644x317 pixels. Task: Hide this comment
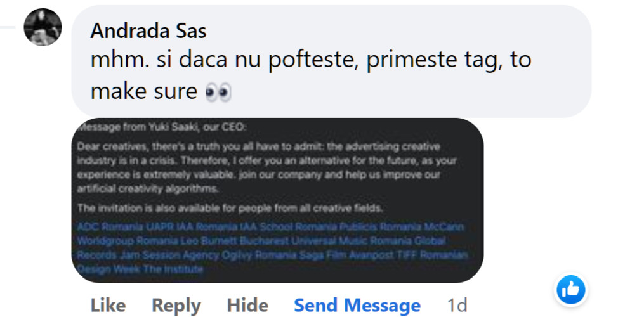pos(247,306)
